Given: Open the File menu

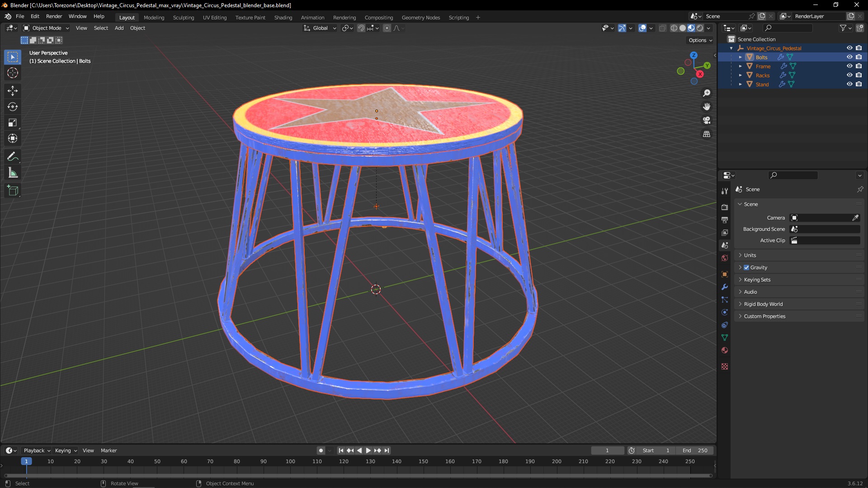Looking at the screenshot, I should tap(20, 16).
